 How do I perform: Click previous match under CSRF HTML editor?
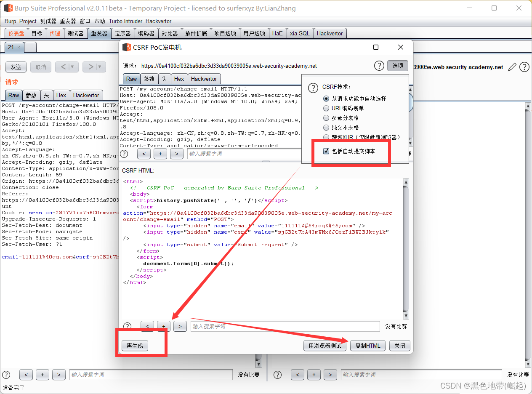[147, 326]
